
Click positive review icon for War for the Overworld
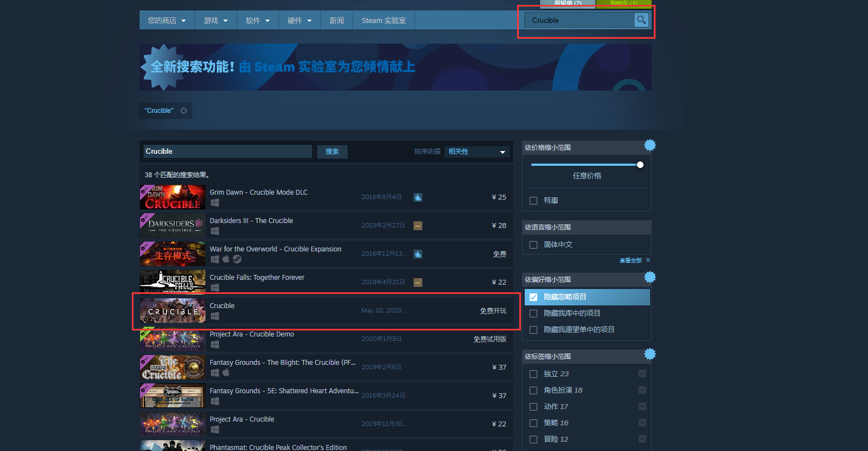click(x=418, y=254)
